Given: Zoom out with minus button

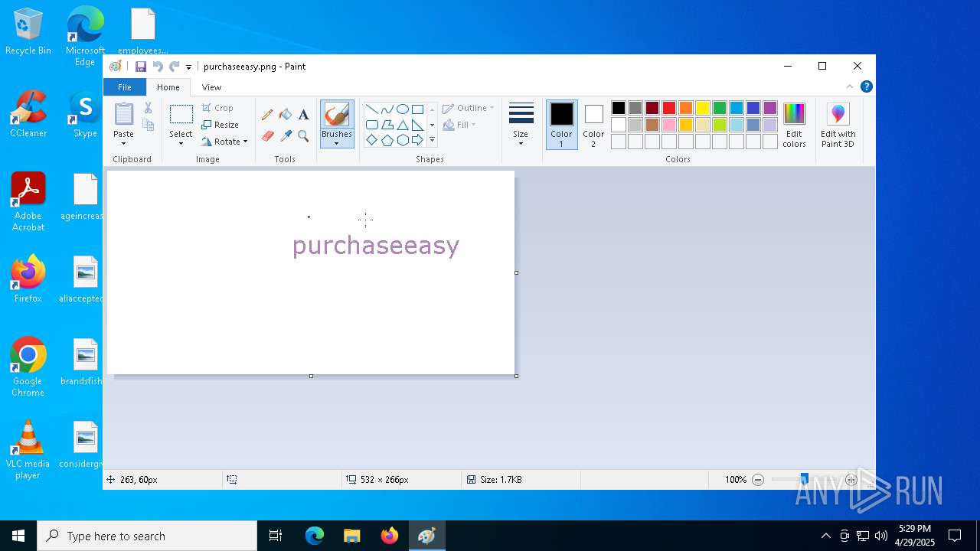Looking at the screenshot, I should coord(758,480).
